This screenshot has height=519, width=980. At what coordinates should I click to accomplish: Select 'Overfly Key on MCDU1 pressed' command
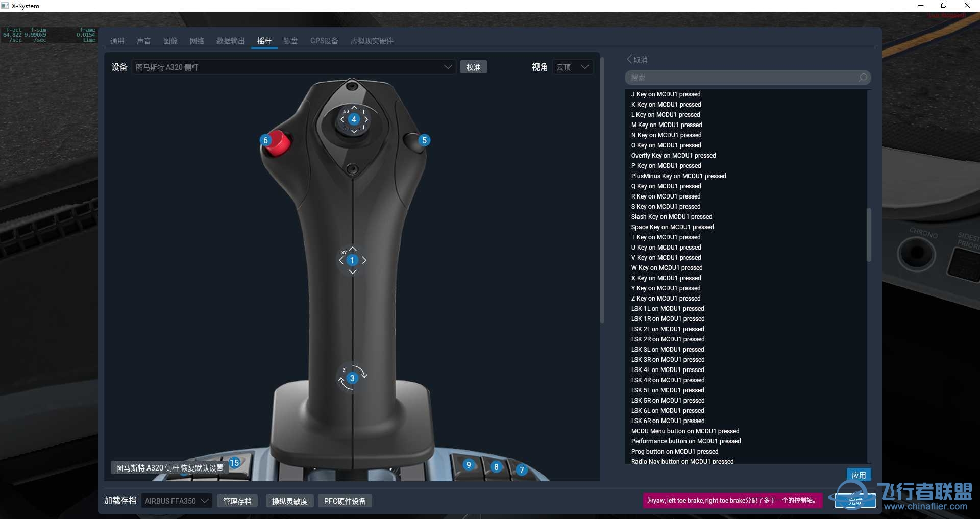coord(673,156)
